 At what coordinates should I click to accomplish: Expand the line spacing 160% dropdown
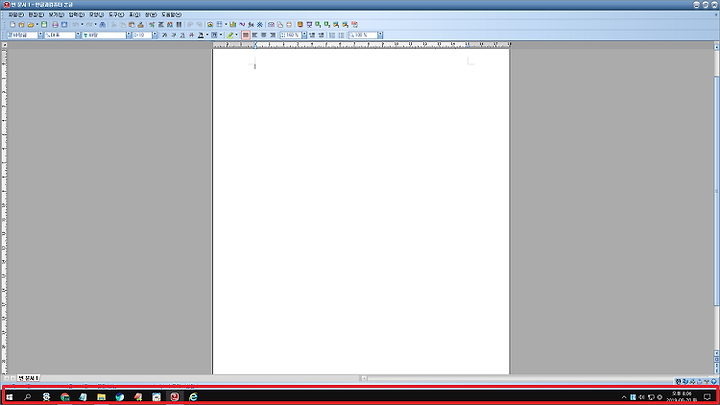tap(304, 35)
